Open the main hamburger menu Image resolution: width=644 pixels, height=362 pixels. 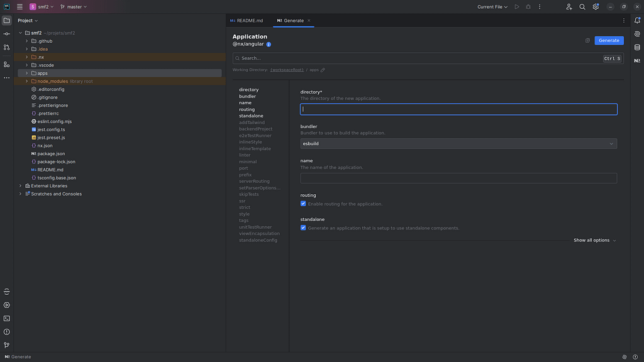click(19, 6)
